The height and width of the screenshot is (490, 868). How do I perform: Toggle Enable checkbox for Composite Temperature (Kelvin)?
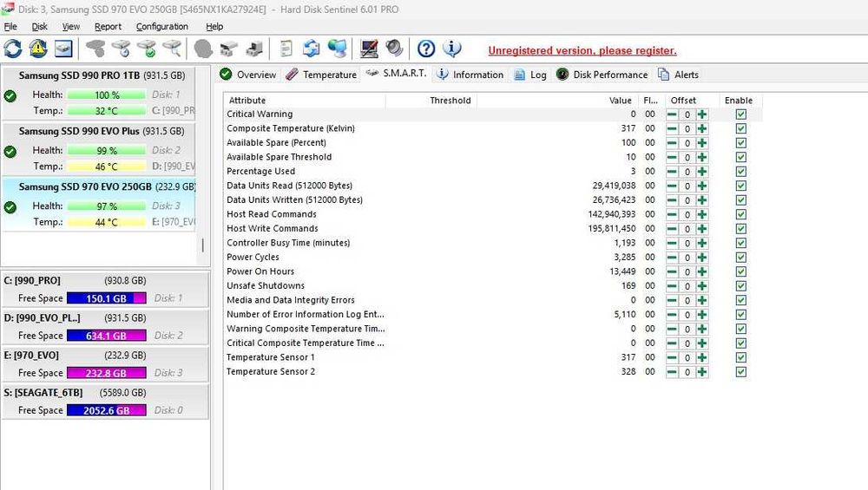pos(740,129)
